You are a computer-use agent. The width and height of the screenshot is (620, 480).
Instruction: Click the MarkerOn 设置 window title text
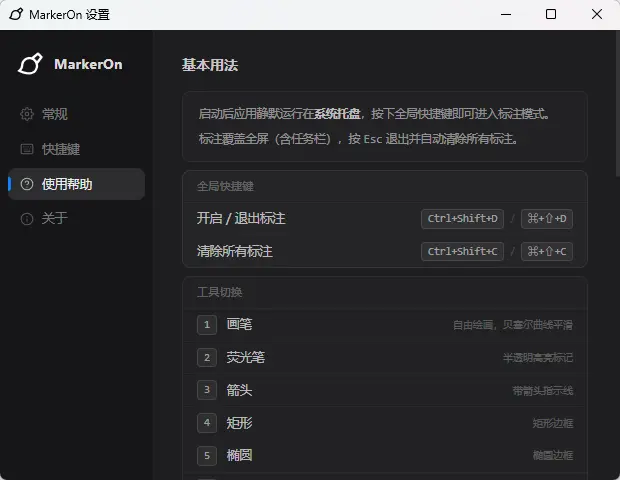point(70,15)
